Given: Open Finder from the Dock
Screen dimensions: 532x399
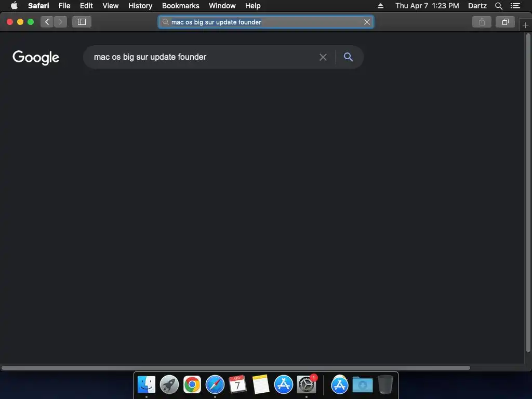Looking at the screenshot, I should [146, 384].
